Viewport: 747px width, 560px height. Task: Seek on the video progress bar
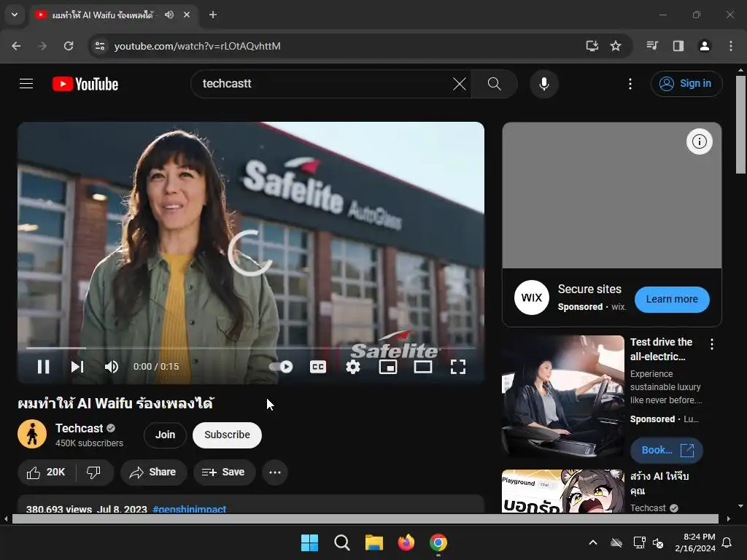tap(251, 348)
